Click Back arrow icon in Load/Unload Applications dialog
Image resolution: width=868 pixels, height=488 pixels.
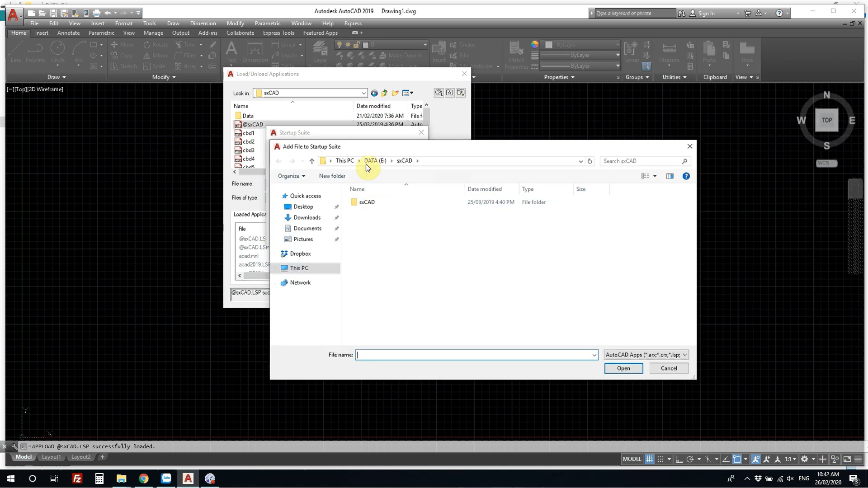[374, 93]
